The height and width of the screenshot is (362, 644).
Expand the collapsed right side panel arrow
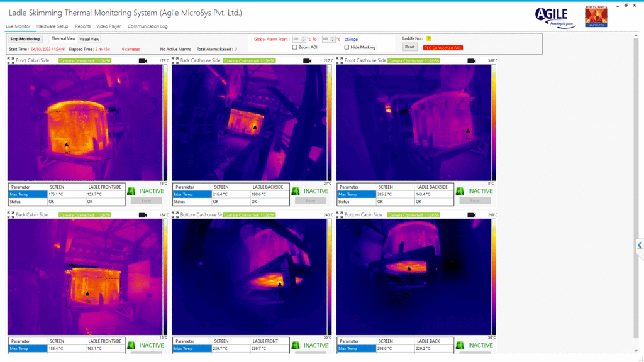(x=640, y=245)
